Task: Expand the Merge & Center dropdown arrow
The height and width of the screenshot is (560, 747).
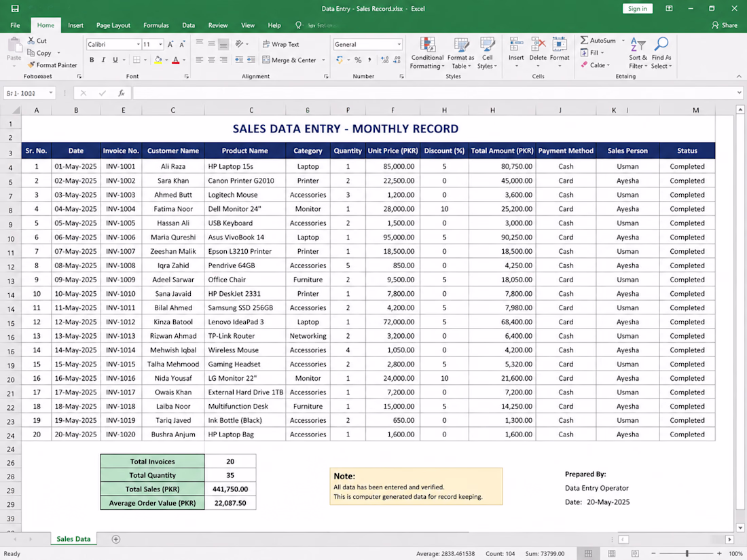Action: [323, 60]
